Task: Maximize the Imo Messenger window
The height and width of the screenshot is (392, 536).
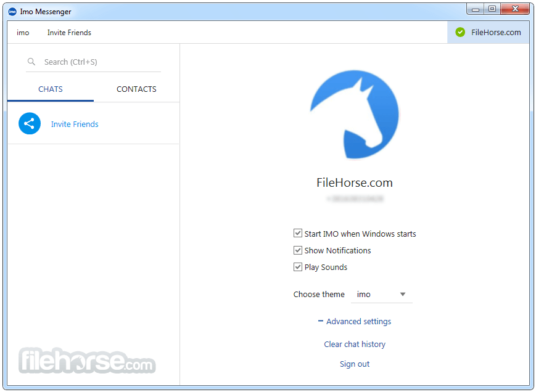Action: [492, 9]
